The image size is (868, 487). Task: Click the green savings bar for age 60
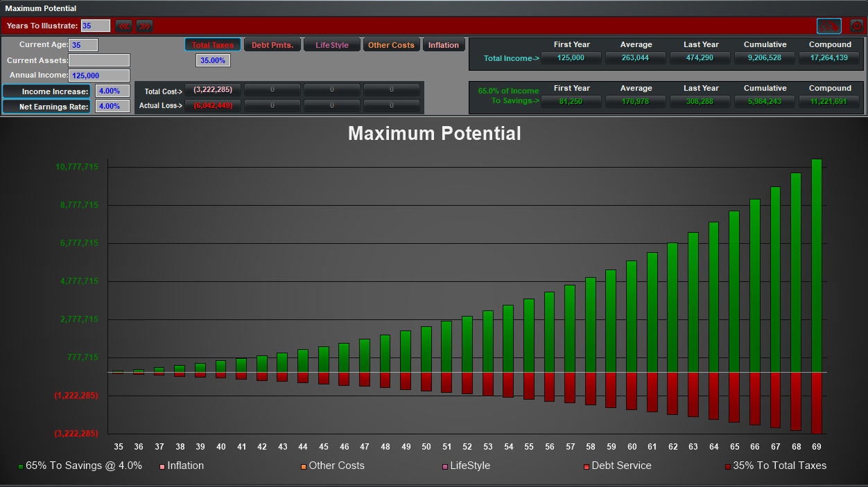[631, 317]
